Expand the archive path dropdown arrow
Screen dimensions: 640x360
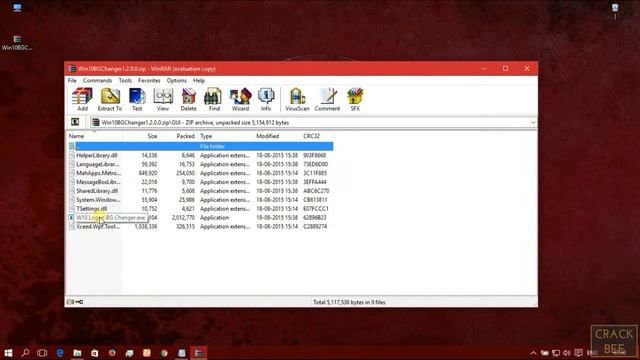tap(533, 122)
